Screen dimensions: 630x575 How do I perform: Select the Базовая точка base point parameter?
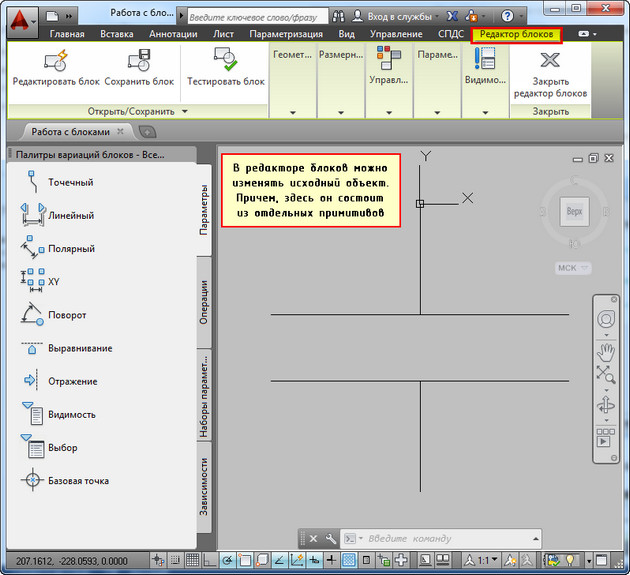tap(66, 481)
